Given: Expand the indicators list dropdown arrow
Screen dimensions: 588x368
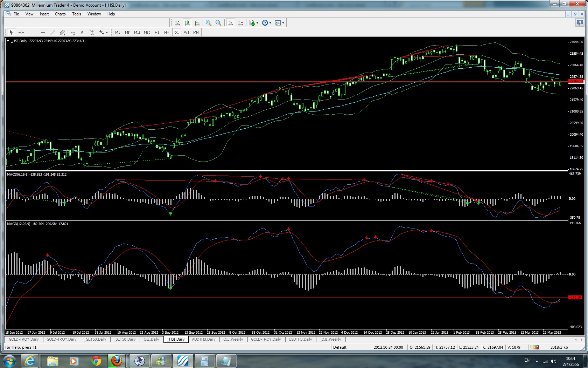Looking at the screenshot, I should tap(258, 23).
